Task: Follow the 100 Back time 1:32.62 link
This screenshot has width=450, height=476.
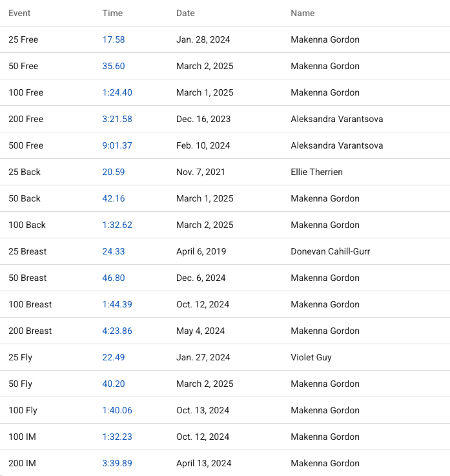Action: (x=117, y=225)
